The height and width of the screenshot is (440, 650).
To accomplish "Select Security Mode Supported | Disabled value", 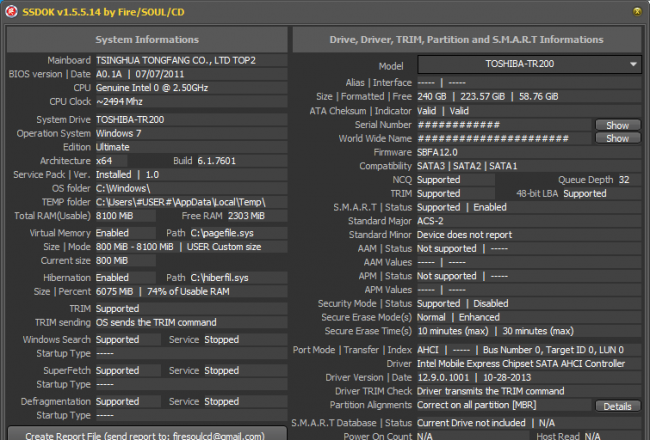I will click(x=463, y=304).
